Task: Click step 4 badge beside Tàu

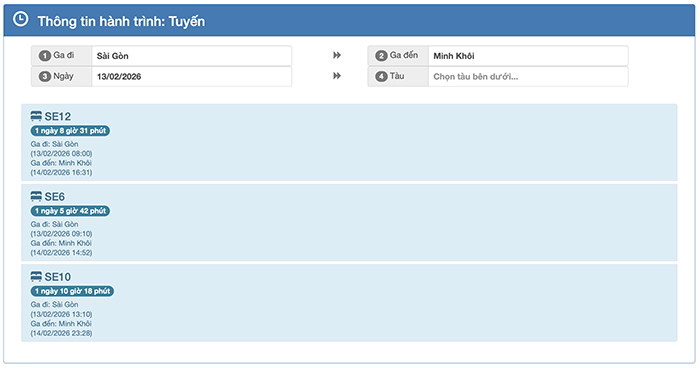Action: 381,76
